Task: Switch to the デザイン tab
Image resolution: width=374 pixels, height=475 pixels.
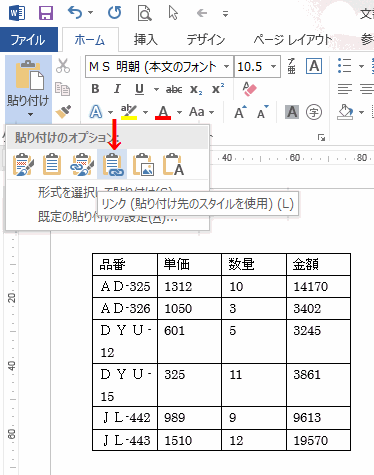Action: (206, 40)
